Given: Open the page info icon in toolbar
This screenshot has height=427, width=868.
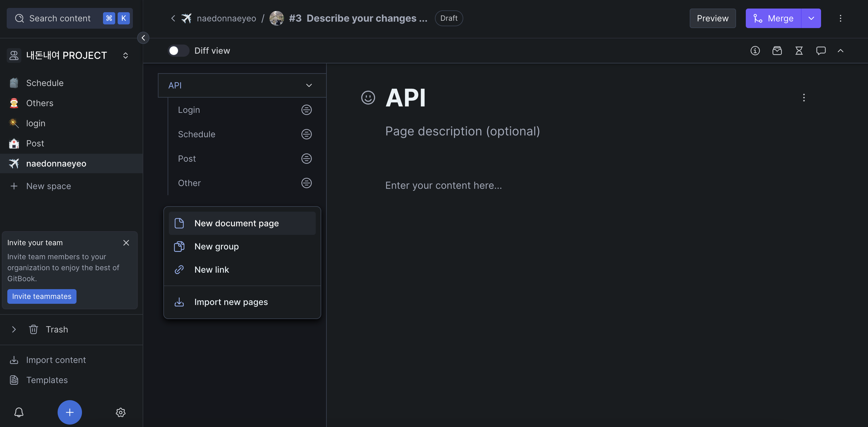Looking at the screenshot, I should tap(755, 51).
